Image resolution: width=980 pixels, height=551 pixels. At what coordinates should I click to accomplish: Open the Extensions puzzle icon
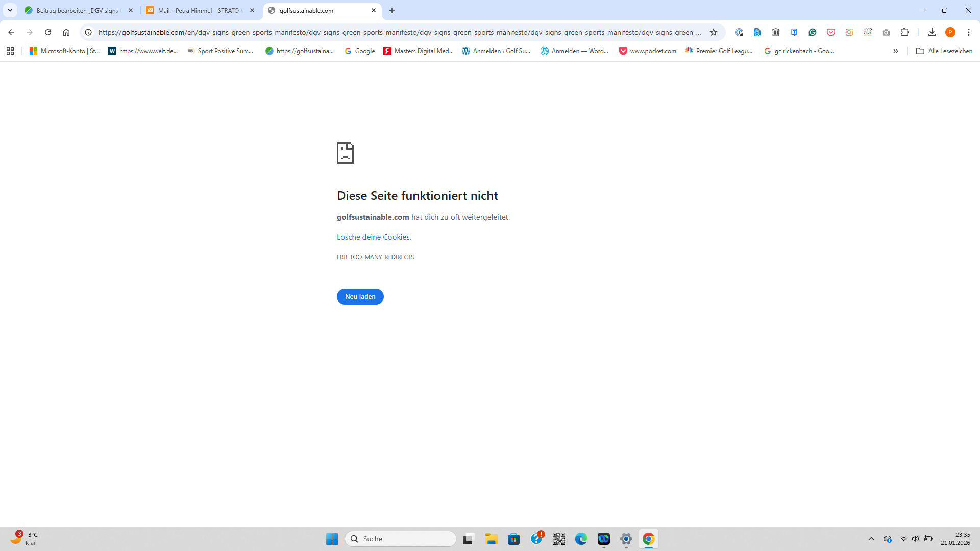point(904,32)
